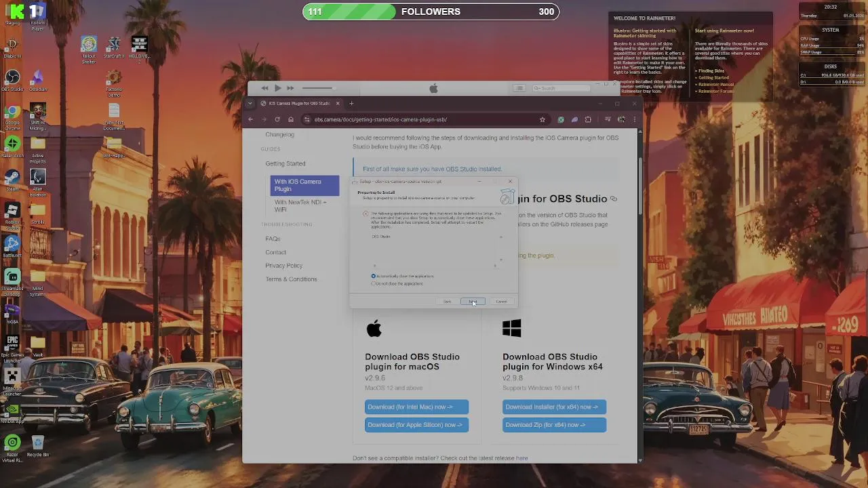
Task: Click the Next button in Setup dialog
Action: (x=473, y=302)
